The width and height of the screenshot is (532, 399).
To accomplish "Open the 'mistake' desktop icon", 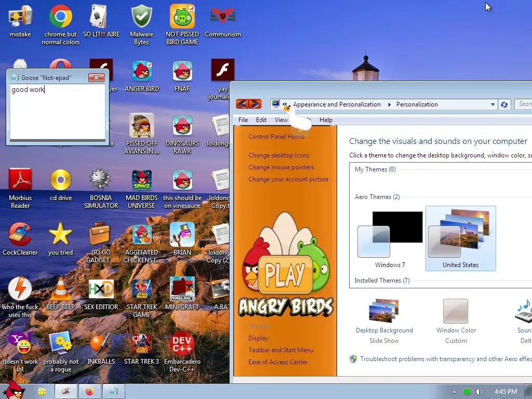I will 20,21.
